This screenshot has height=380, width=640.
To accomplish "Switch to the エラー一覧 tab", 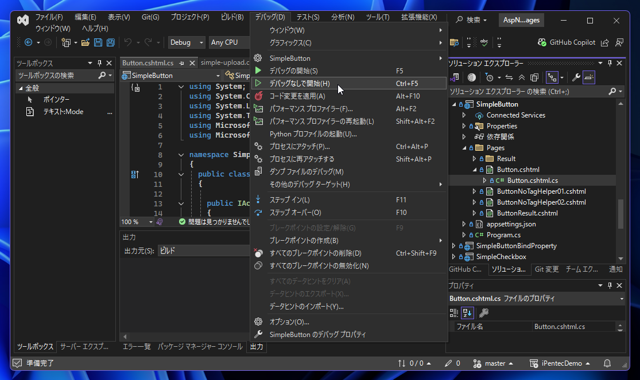I will 137,347.
